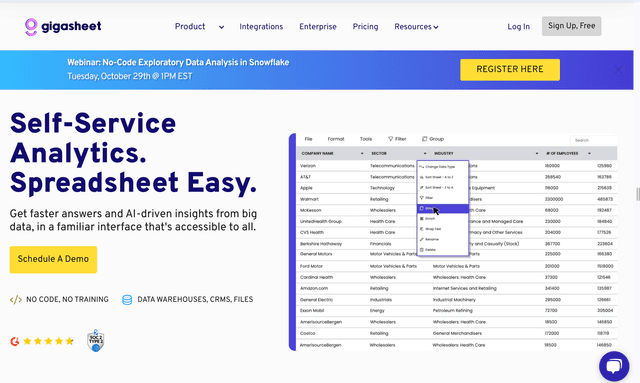
Task: Click the Exxon Mobil cell
Action: coord(312,311)
